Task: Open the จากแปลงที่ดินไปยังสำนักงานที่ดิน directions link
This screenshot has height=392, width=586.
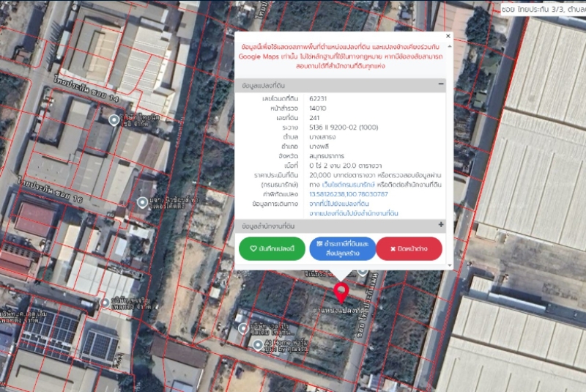Action: point(353,213)
